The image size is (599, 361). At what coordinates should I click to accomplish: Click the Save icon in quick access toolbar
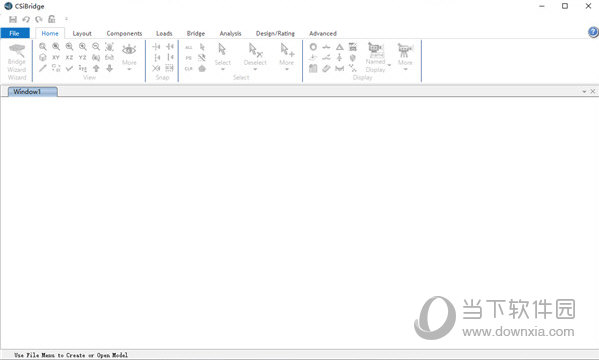(13, 19)
